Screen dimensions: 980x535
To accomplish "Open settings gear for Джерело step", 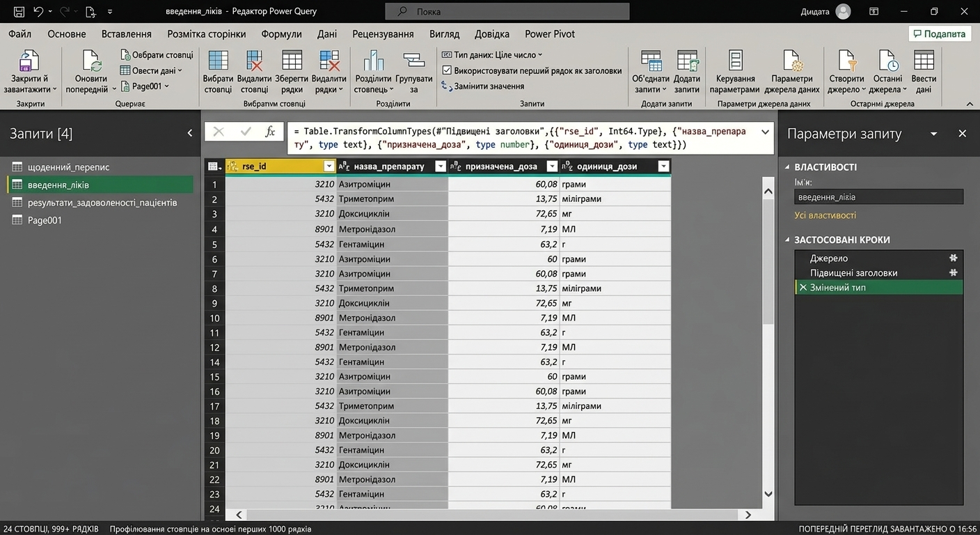I will (954, 258).
